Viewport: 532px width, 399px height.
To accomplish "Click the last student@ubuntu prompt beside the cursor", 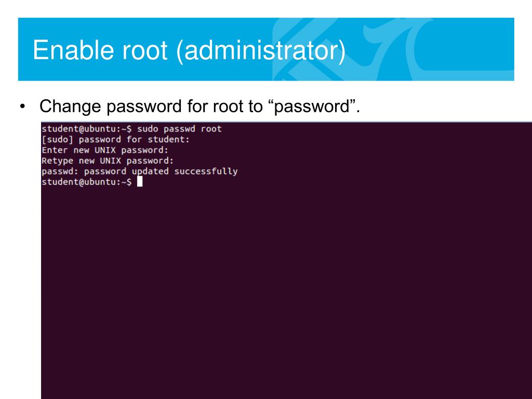I will tap(87, 182).
